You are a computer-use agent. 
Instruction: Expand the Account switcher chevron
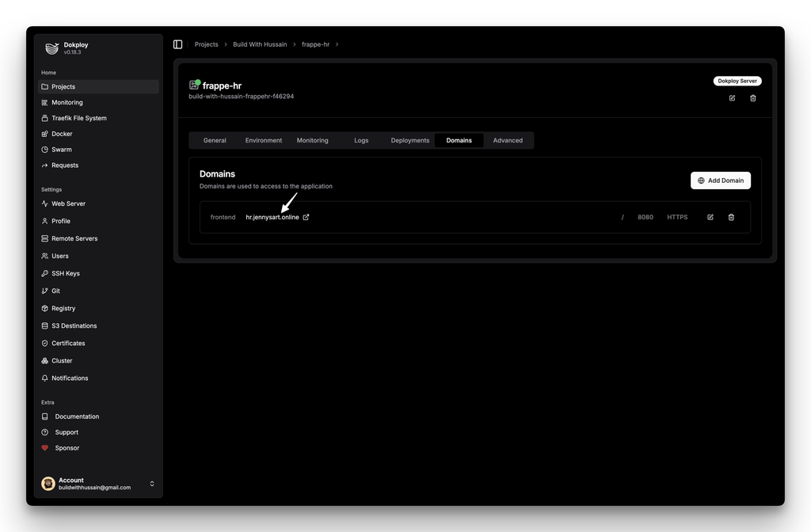[x=152, y=484]
